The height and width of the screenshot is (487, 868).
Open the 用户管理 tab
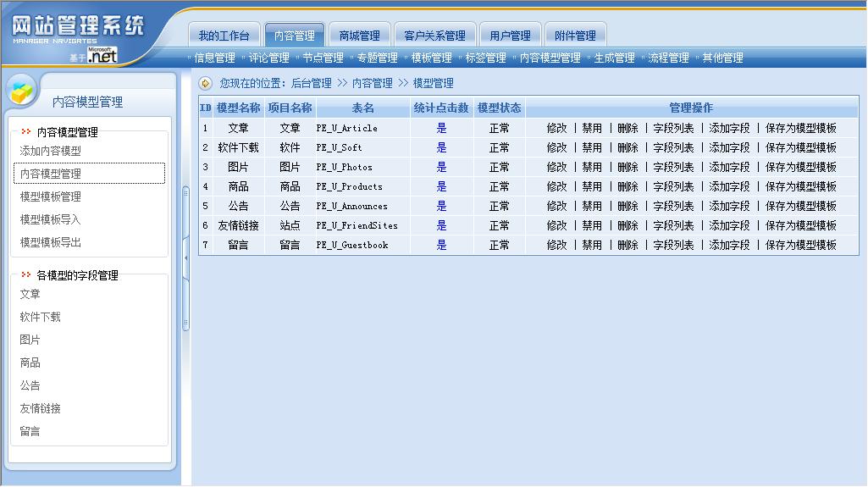pyautogui.click(x=510, y=36)
